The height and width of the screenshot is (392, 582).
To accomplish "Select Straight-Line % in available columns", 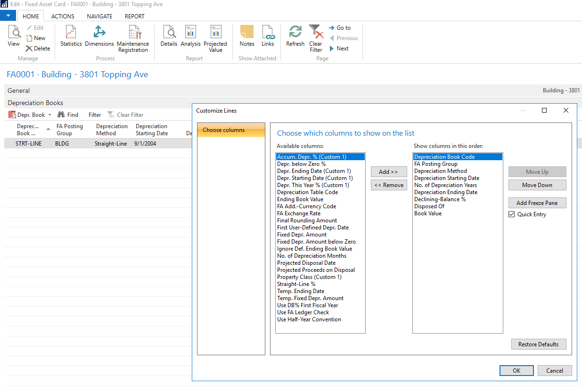I will [x=296, y=284].
